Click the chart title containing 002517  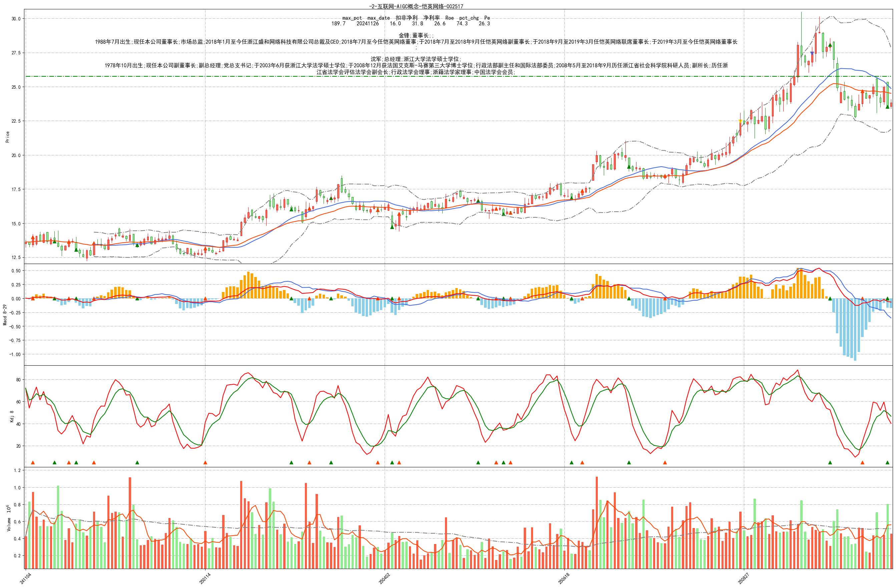(x=416, y=6)
